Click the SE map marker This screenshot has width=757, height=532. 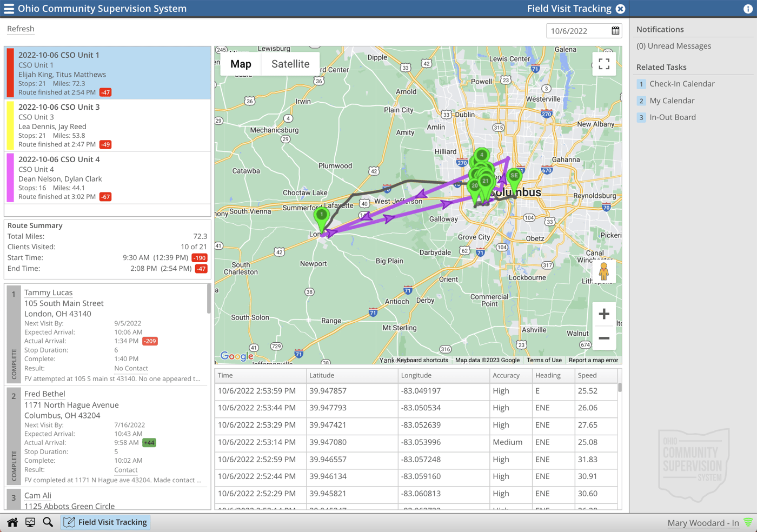[514, 180]
